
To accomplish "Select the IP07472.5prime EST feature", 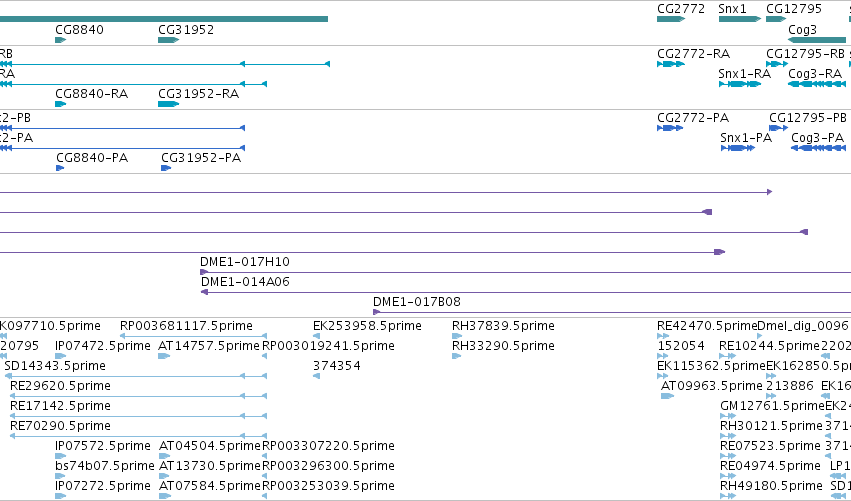I will 60,357.
